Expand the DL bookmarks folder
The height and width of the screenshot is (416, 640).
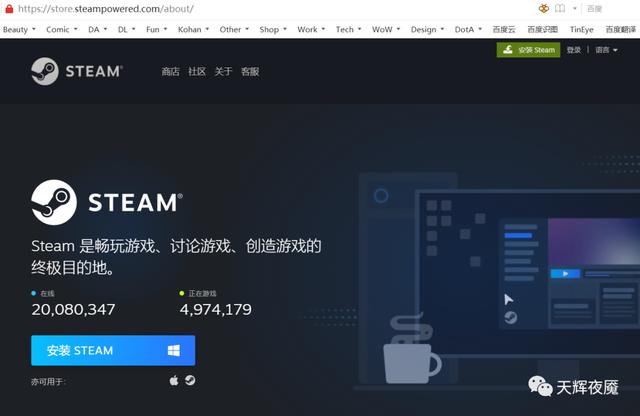[127, 29]
